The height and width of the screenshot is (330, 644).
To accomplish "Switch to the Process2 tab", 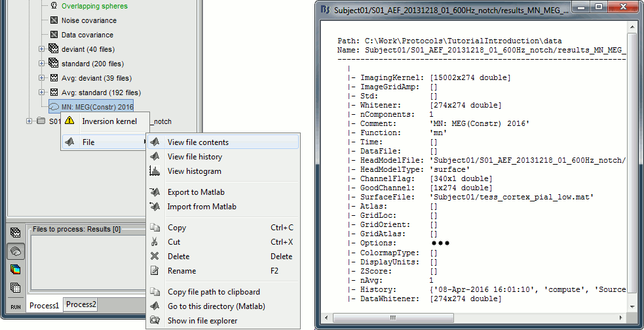I will pos(81,304).
